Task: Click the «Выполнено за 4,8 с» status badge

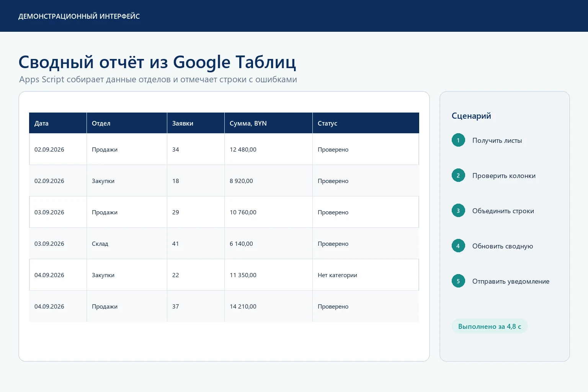Action: [490, 326]
